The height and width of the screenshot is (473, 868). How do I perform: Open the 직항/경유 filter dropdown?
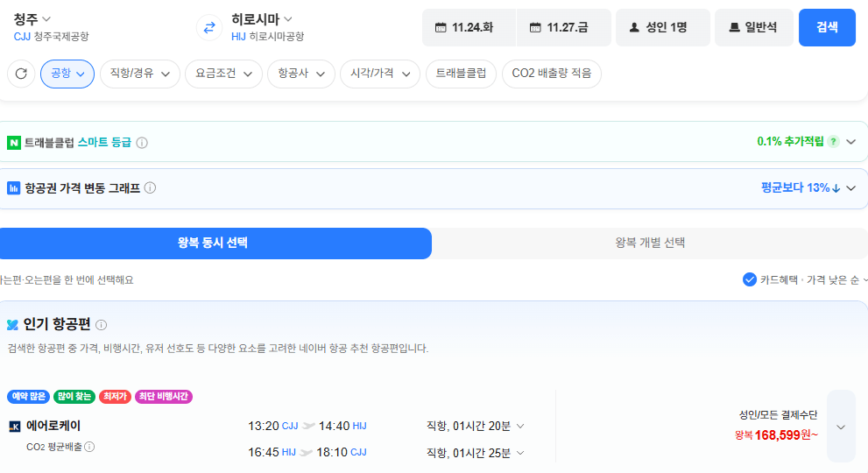coord(140,74)
